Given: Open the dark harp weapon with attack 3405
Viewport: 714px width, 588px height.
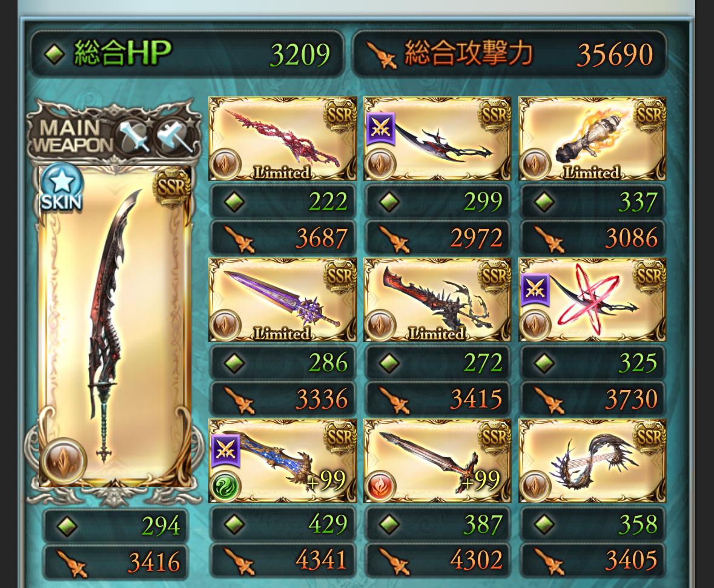Looking at the screenshot, I should pos(592,461).
